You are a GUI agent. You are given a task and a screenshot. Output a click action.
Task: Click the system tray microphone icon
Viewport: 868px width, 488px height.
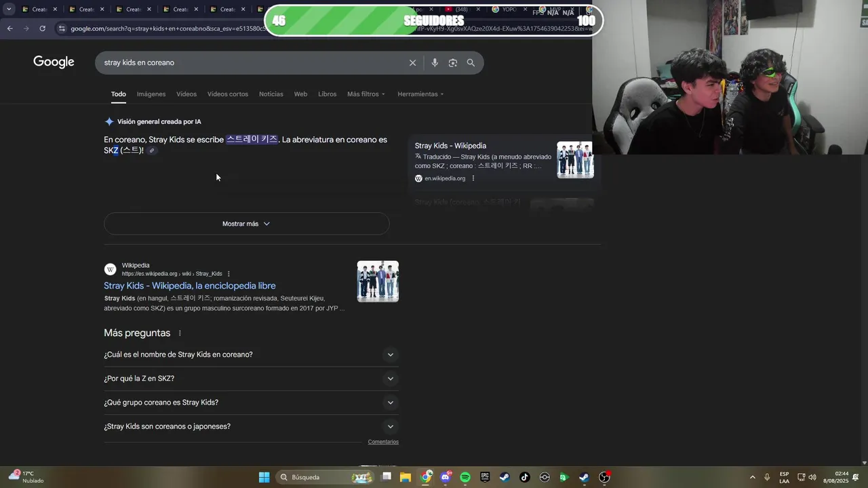[767, 477]
